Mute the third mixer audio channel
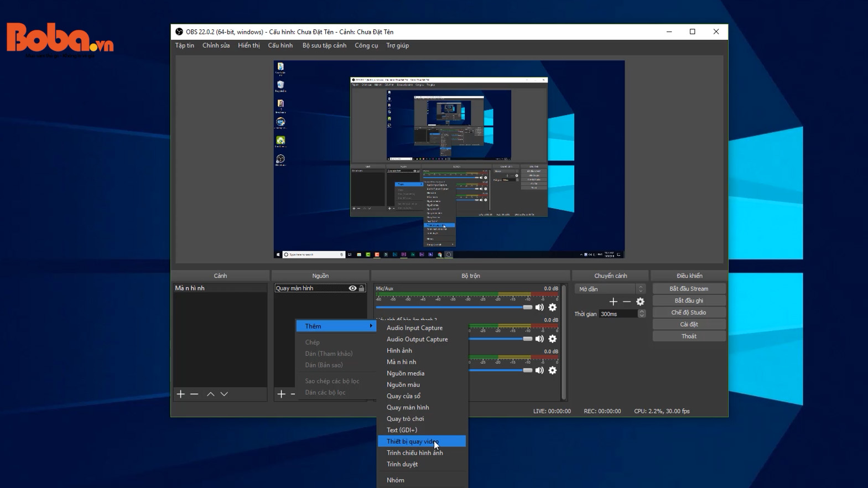Viewport: 868px width, 488px height. 539,370
